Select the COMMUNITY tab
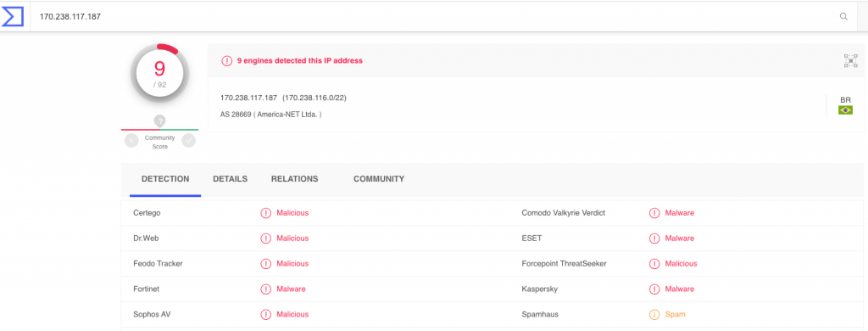This screenshot has height=331, width=868. coord(379,179)
